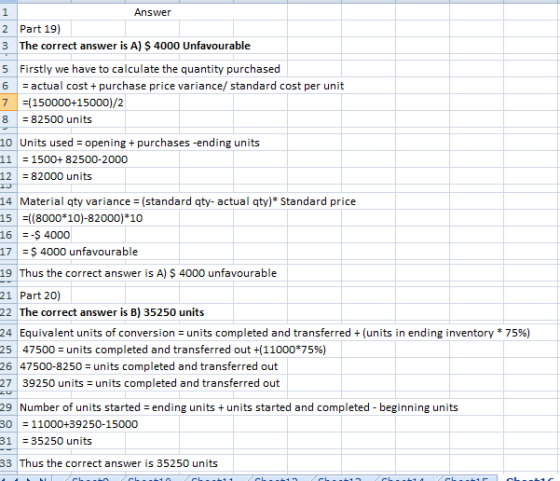Click the '= 82000 units' cell

pos(57,176)
